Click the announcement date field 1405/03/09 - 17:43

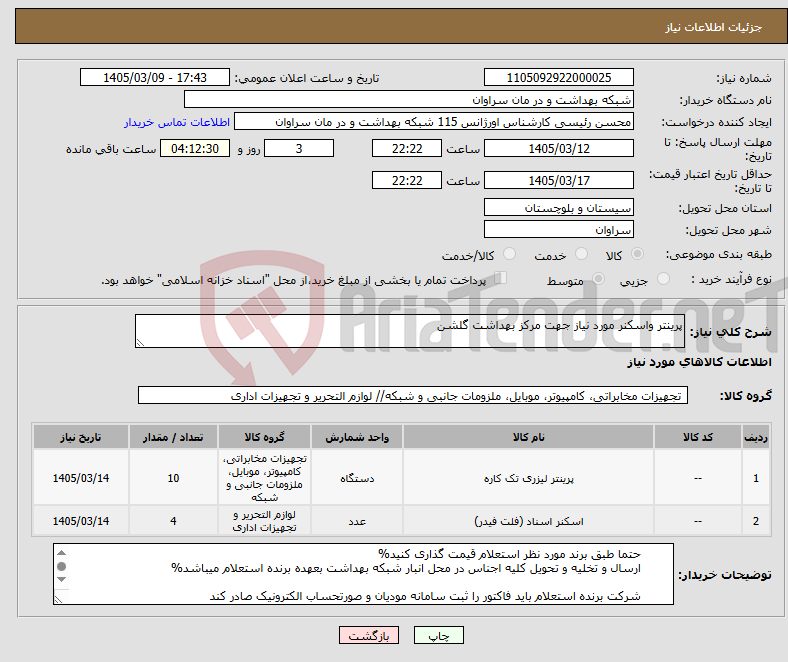pos(155,77)
